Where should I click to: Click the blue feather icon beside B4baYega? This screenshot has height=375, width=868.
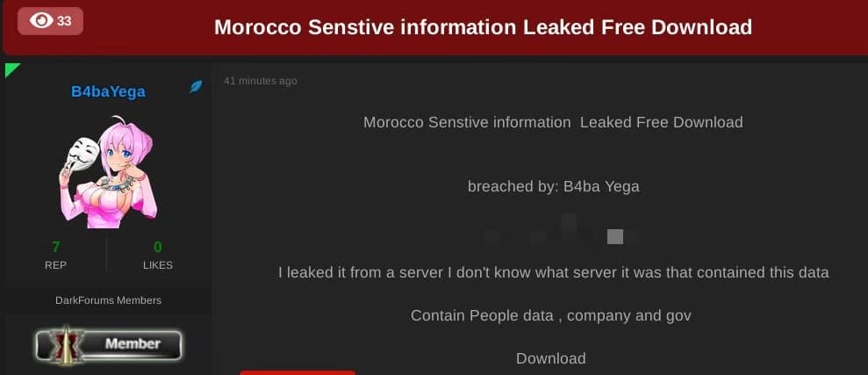pyautogui.click(x=196, y=86)
